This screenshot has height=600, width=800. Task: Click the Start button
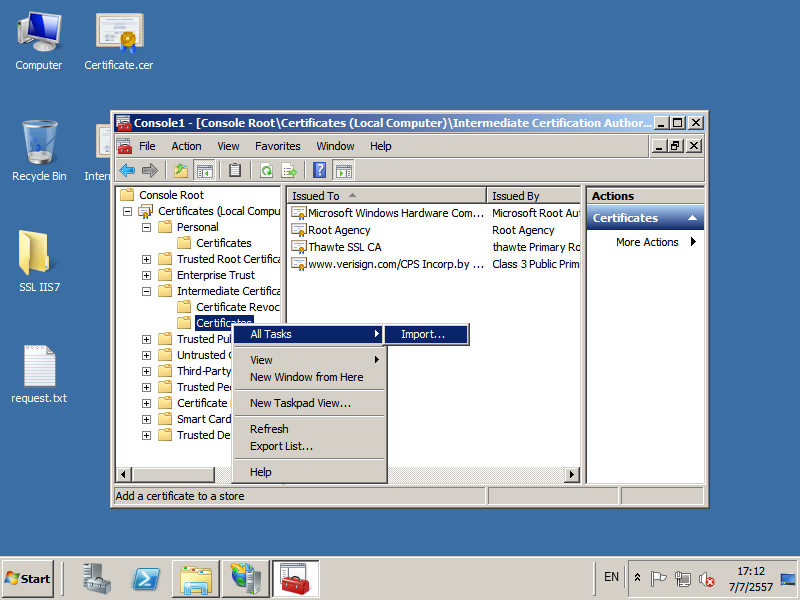click(28, 578)
